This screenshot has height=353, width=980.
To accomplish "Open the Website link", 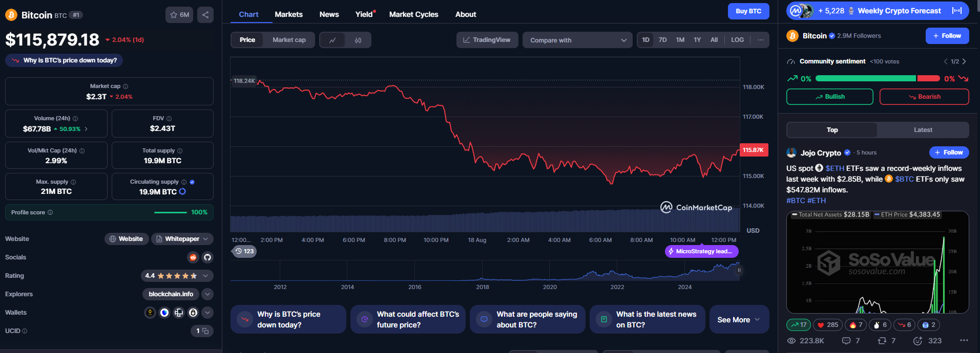I will pos(127,239).
